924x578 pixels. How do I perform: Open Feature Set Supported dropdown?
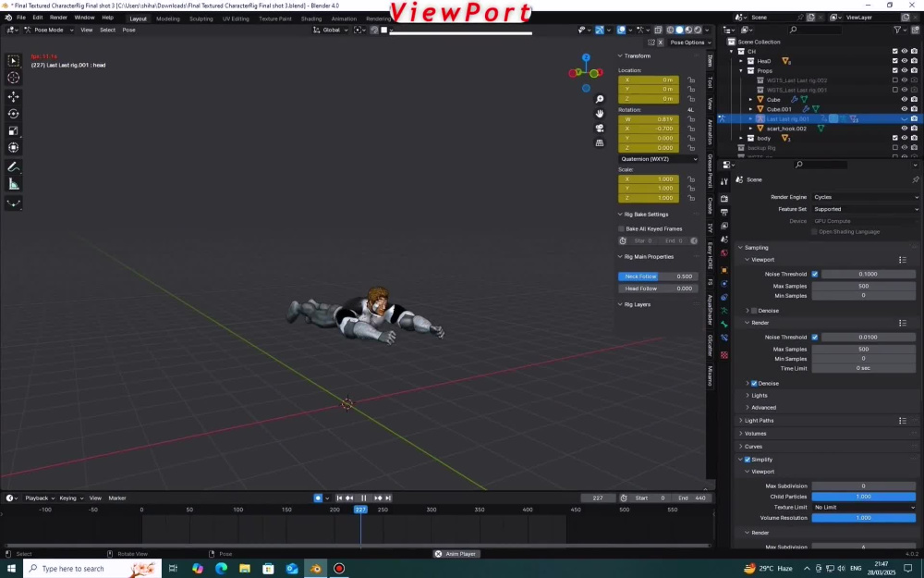pos(865,209)
